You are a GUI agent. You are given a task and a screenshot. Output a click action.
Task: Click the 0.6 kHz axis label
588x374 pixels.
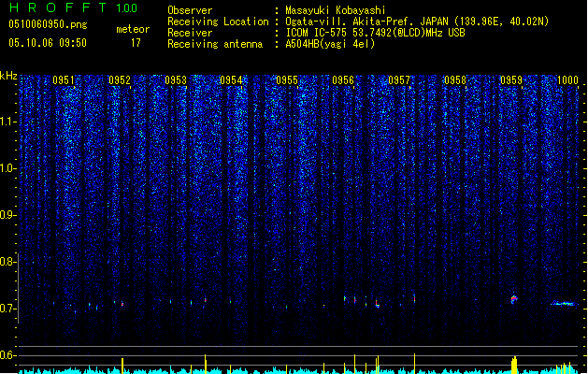coord(7,355)
